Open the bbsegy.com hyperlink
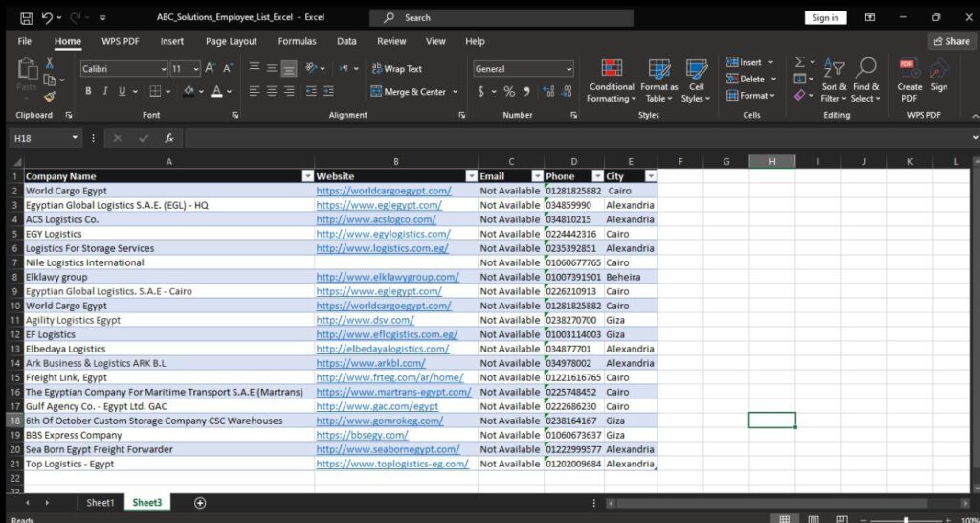Screen dimensions: 980x523 pyautogui.click(x=362, y=435)
